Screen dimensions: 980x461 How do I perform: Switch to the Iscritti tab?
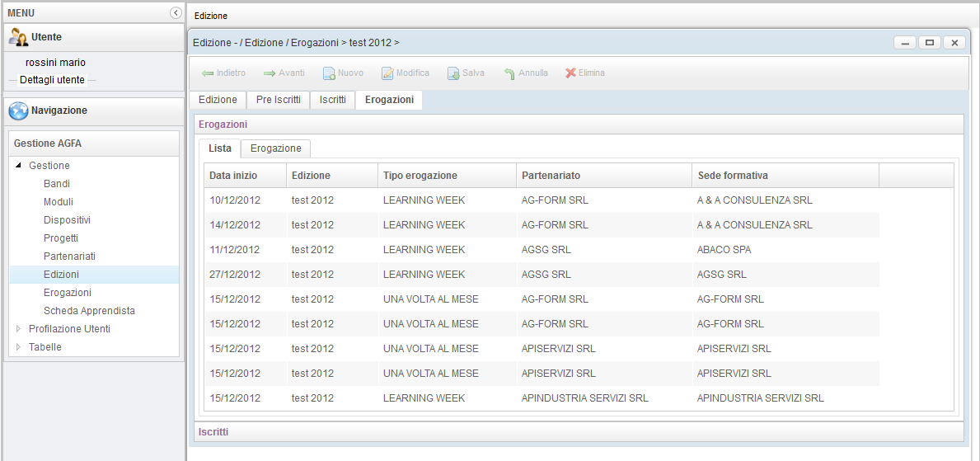[332, 100]
